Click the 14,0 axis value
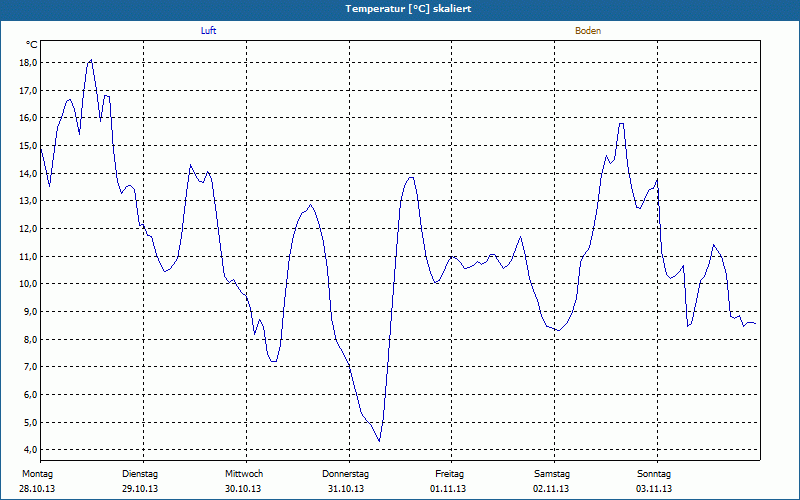 [x=28, y=173]
